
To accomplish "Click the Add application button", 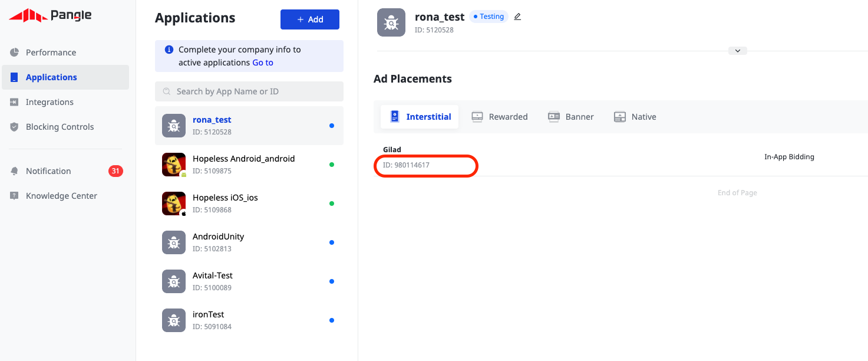I will click(309, 19).
